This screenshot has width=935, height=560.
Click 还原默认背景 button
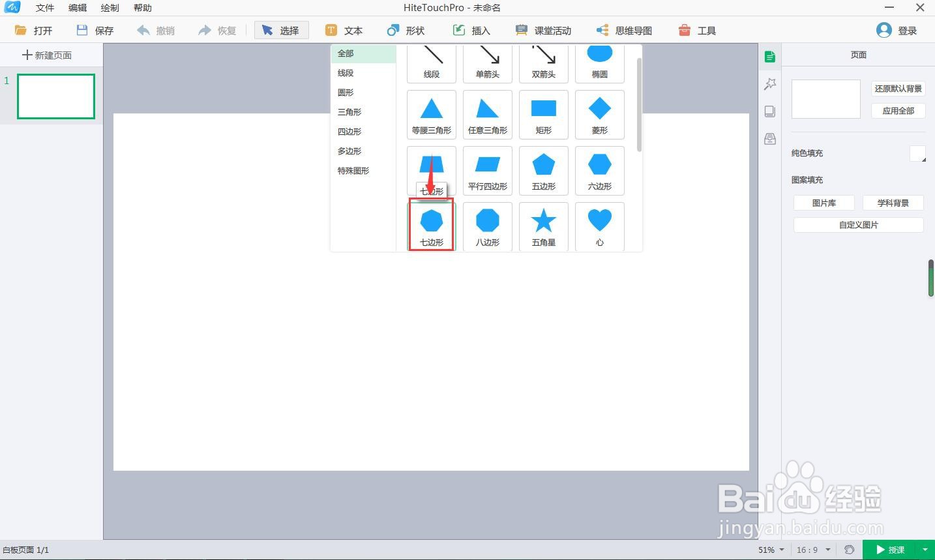tap(898, 89)
